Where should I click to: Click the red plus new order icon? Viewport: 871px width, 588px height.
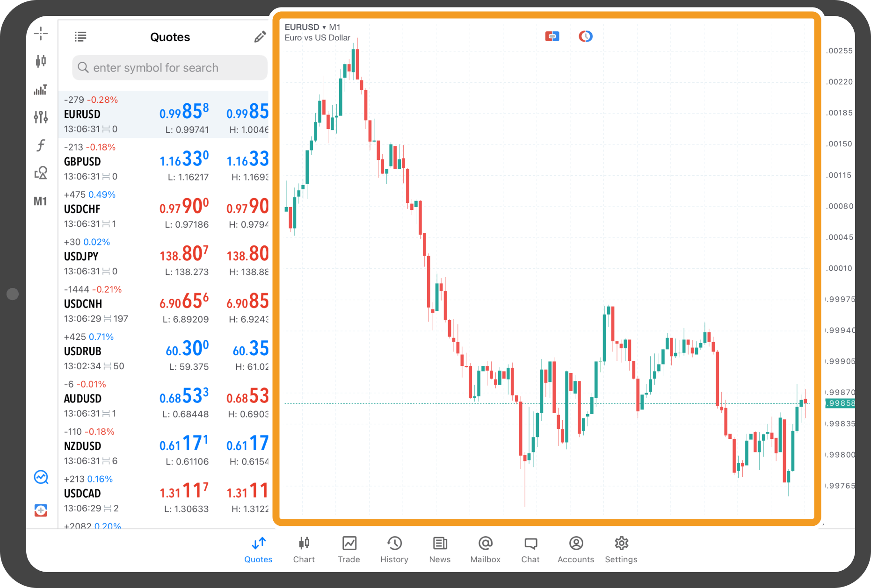coord(41,510)
